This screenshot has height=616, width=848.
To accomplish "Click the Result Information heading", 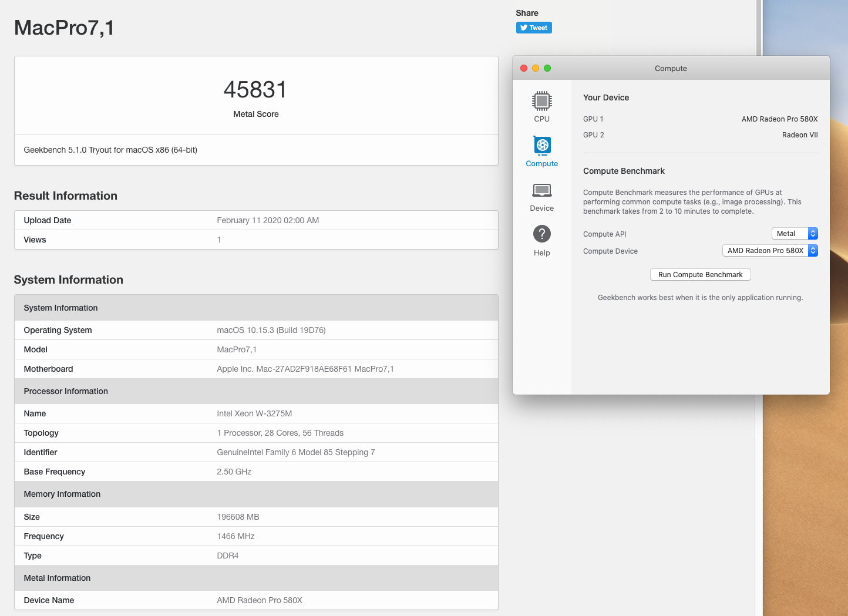I will tap(66, 196).
